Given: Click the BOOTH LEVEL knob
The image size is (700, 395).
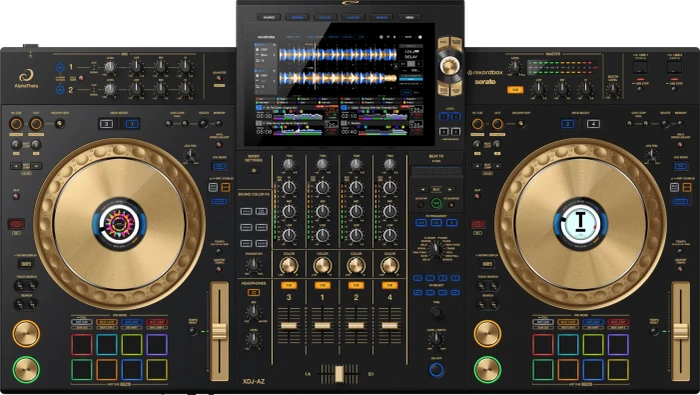Looking at the screenshot, I should (612, 90).
